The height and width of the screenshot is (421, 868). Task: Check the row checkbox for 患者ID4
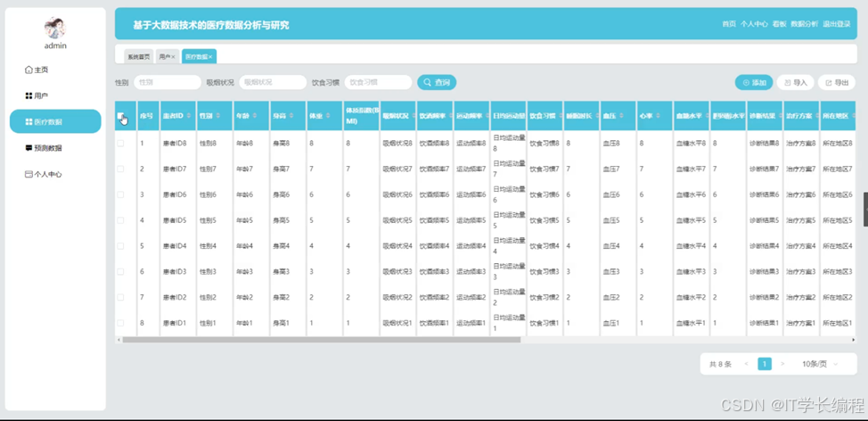tap(120, 245)
